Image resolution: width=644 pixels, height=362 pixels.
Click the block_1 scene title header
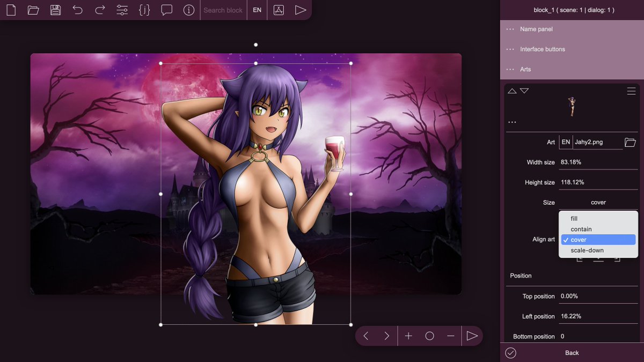click(x=574, y=10)
